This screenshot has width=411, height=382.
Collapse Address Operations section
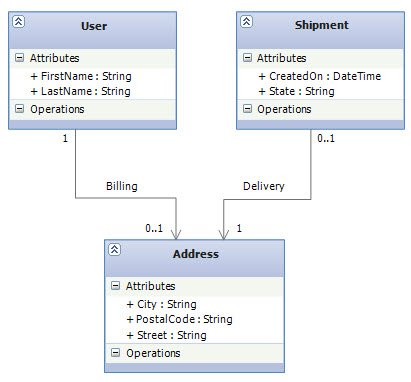click(115, 353)
